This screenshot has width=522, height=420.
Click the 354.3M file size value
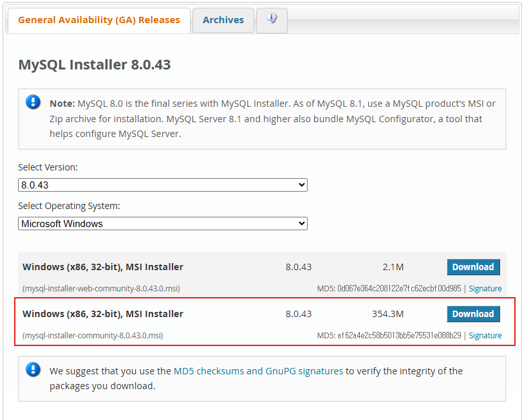pyautogui.click(x=387, y=314)
